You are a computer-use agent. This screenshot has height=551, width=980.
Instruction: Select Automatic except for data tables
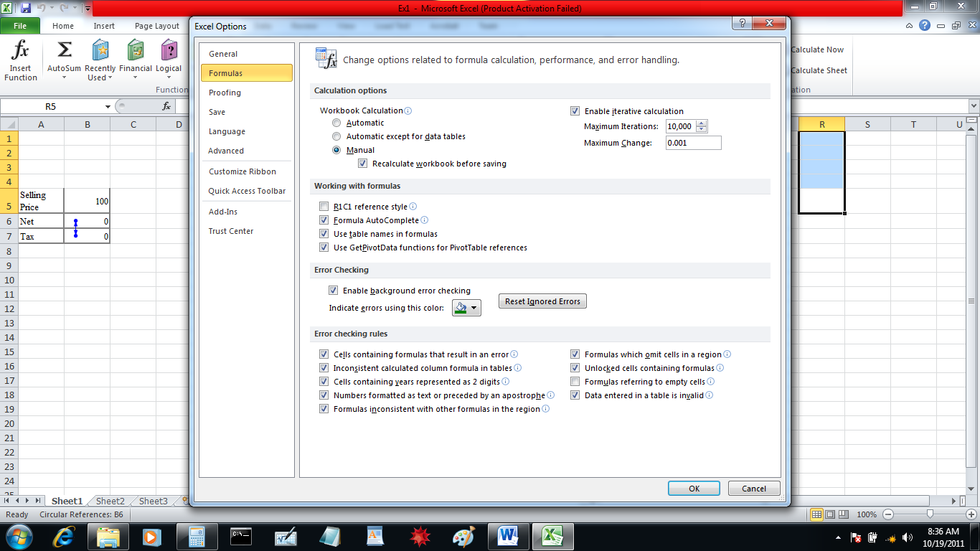coord(336,136)
